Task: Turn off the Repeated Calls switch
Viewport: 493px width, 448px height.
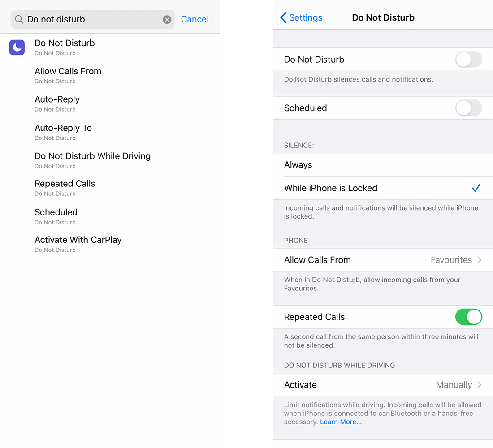Action: 468,317
